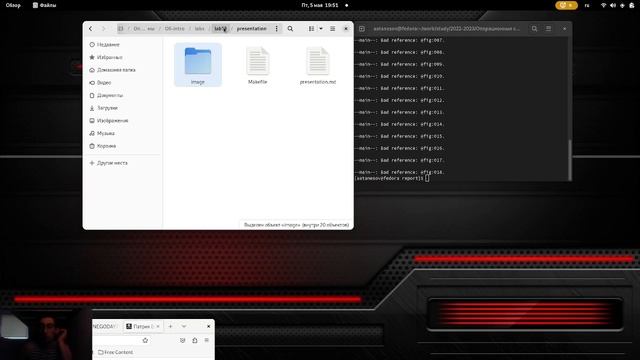Open the browser list-all-tabs dropdown
640x360 pixels.
[x=184, y=327]
